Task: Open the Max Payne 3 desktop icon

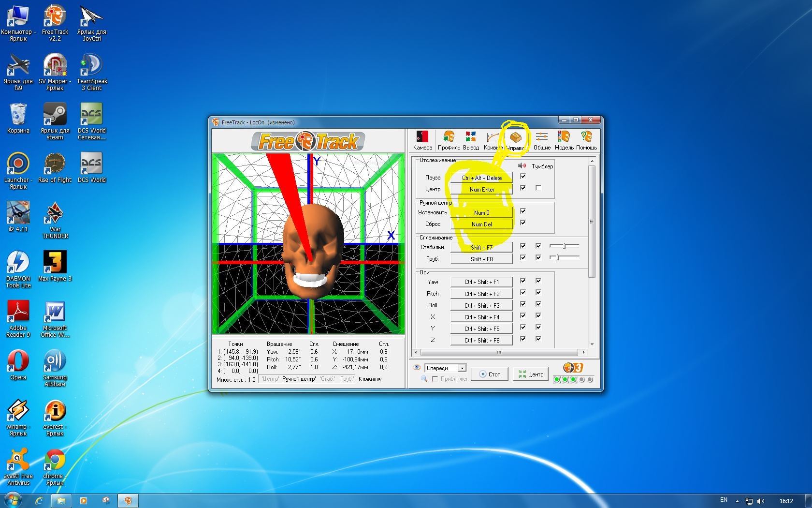Action: tap(55, 267)
